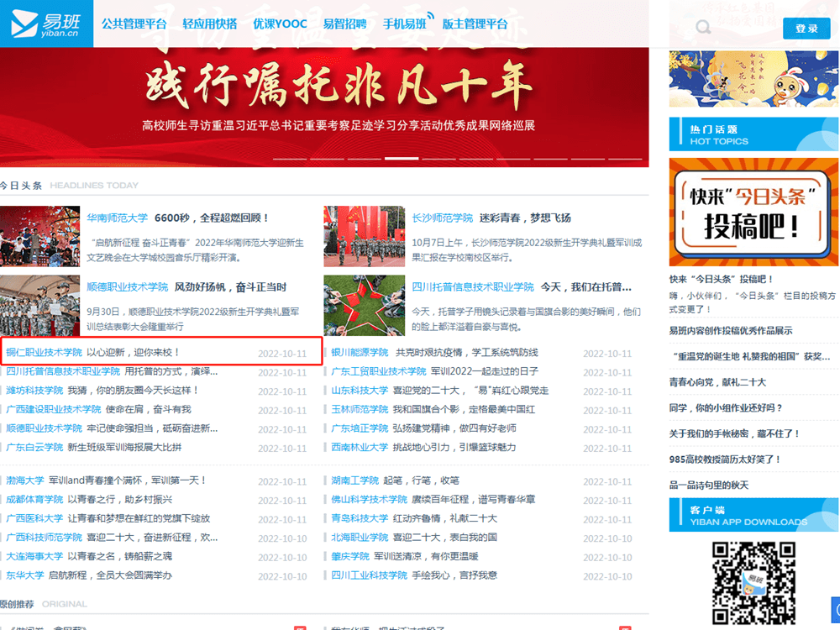Open hot topic 易班内容创作投稿优秀作品展示

[x=730, y=331]
